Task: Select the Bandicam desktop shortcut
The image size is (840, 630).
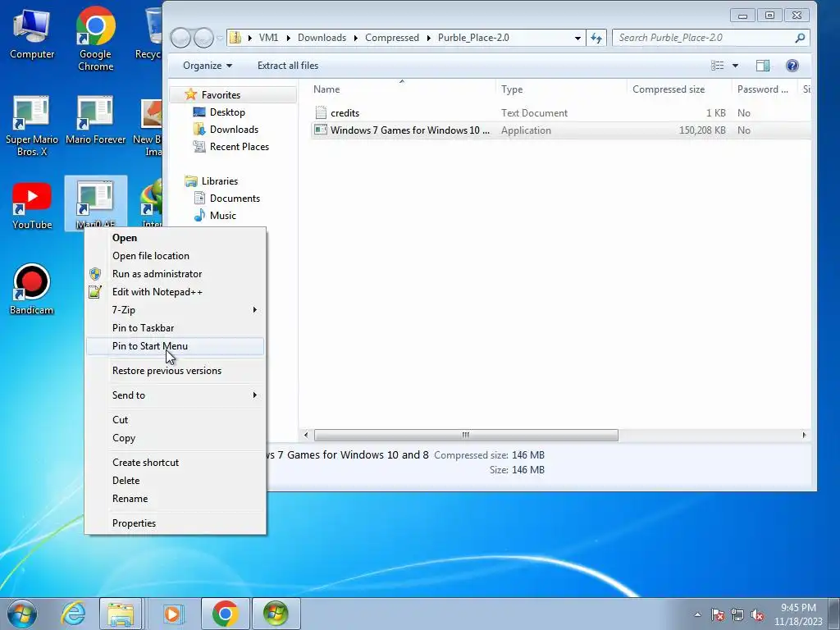Action: point(32,290)
